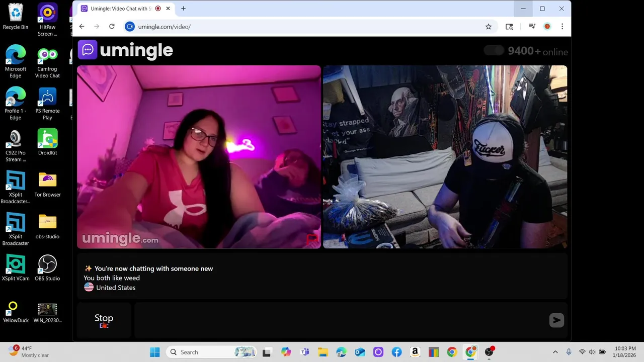Open the speaker volume icon in system tray

point(592,352)
